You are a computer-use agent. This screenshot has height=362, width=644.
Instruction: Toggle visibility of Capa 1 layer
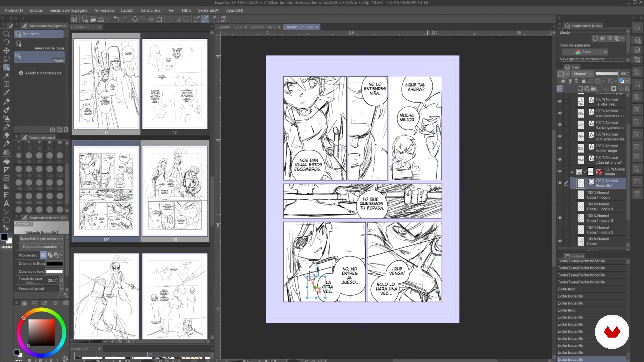point(560,241)
